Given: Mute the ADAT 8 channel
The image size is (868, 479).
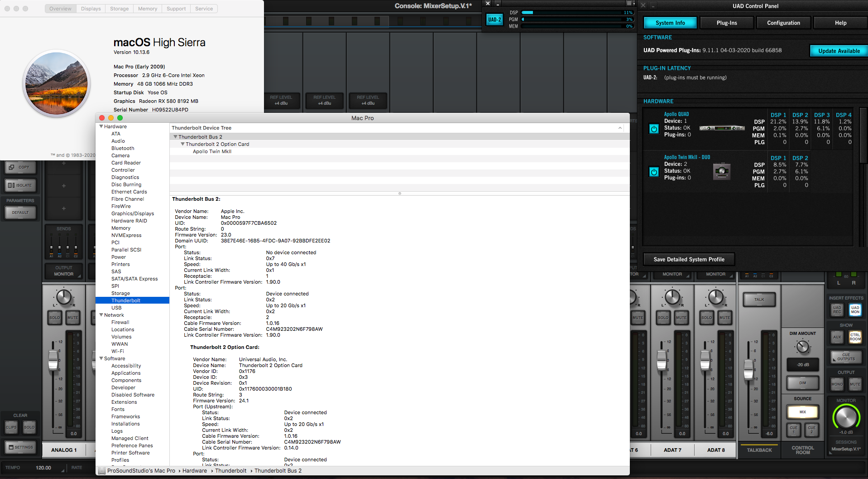Looking at the screenshot, I should 725,318.
